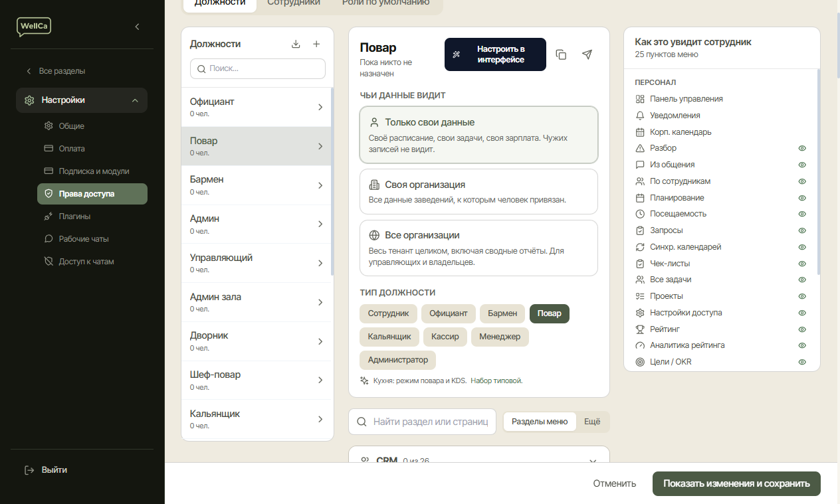This screenshot has width=840, height=504.
Task: Open the Официант position row arrow
Action: (x=320, y=107)
